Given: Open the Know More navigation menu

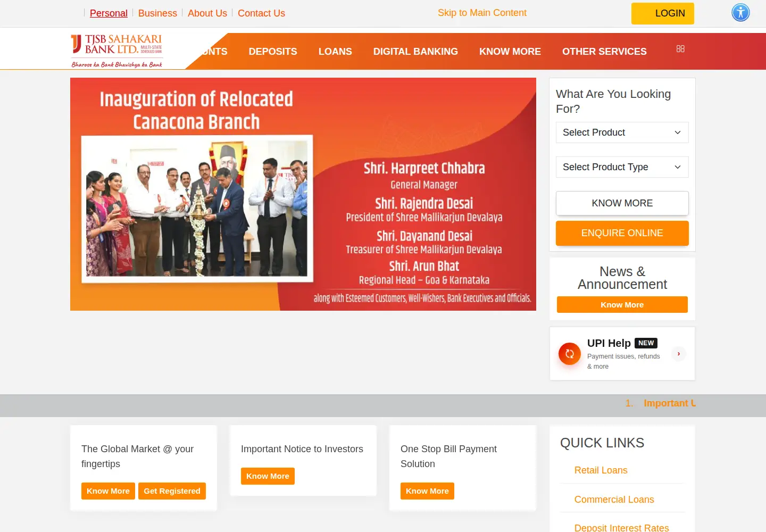Looking at the screenshot, I should click(x=510, y=52).
